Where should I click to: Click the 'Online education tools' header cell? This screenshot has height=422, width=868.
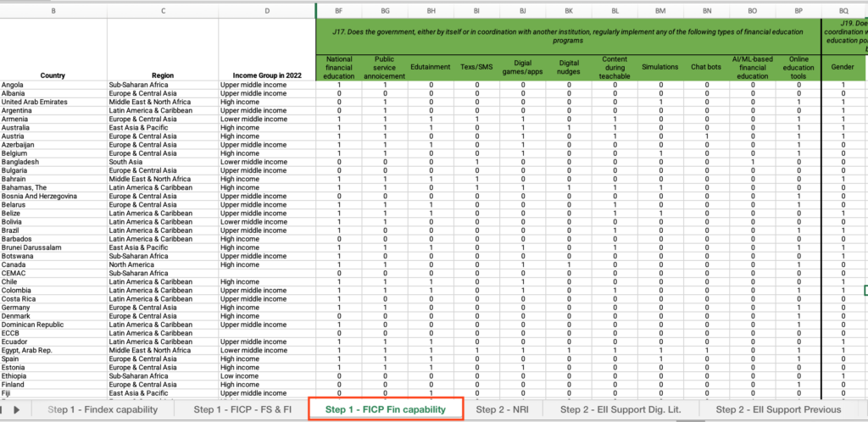pos(798,67)
